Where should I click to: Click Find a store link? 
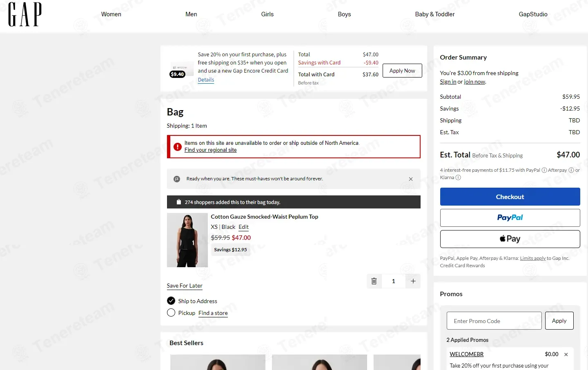pos(213,313)
